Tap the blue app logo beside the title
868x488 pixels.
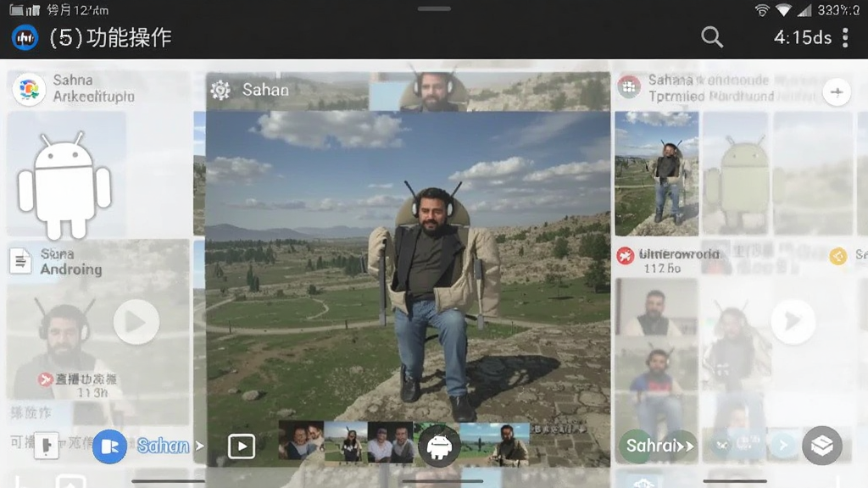(x=25, y=37)
